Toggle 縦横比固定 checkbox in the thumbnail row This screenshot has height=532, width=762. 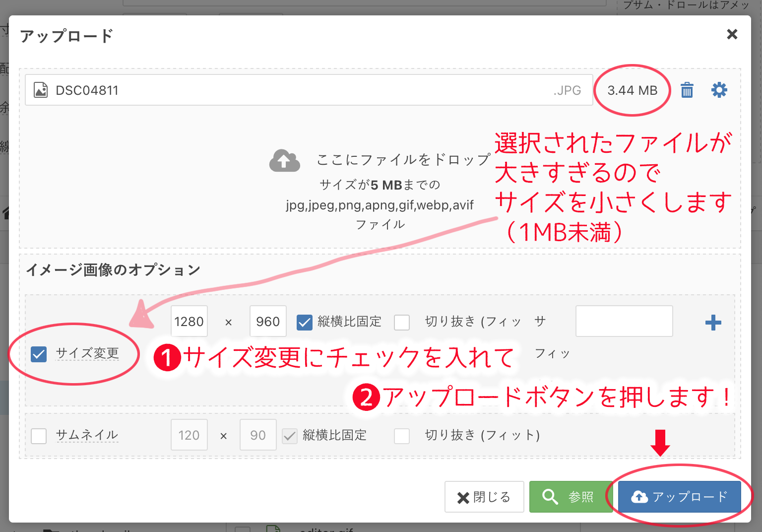point(290,436)
